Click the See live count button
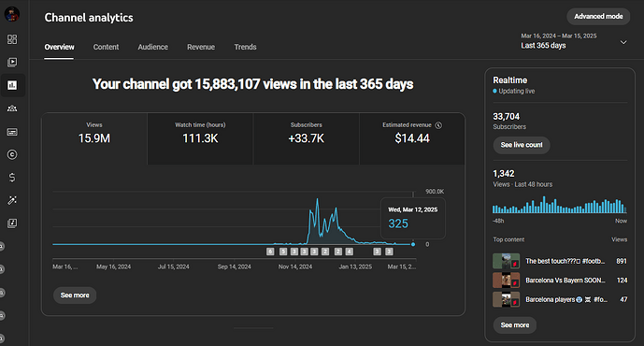This screenshot has height=346, width=644. [522, 145]
